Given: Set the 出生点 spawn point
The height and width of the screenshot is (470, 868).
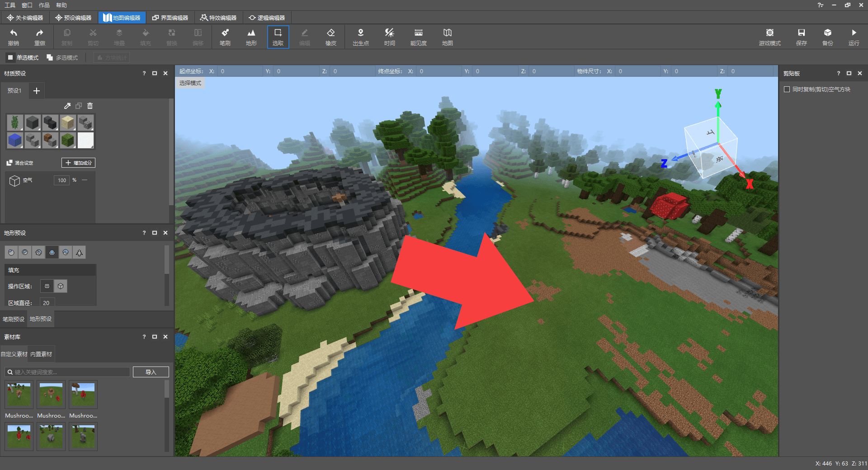Looking at the screenshot, I should tap(361, 37).
